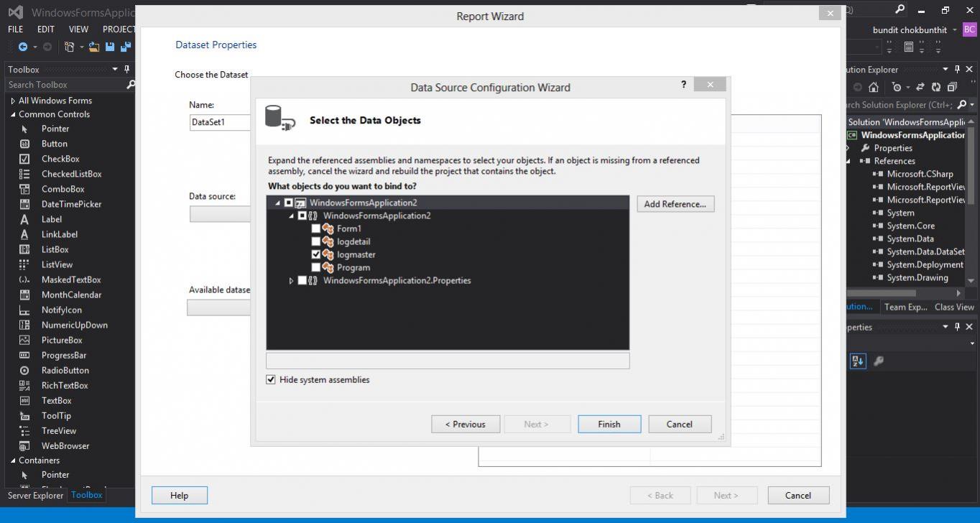
Task: Pin the Toolbox panel with the pushpin
Action: tap(127, 69)
